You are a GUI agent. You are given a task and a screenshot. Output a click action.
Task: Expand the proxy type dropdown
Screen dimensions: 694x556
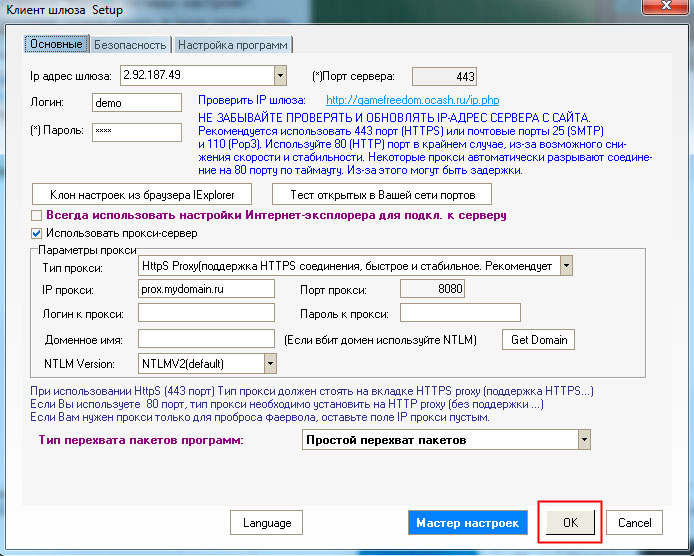pyautogui.click(x=566, y=266)
